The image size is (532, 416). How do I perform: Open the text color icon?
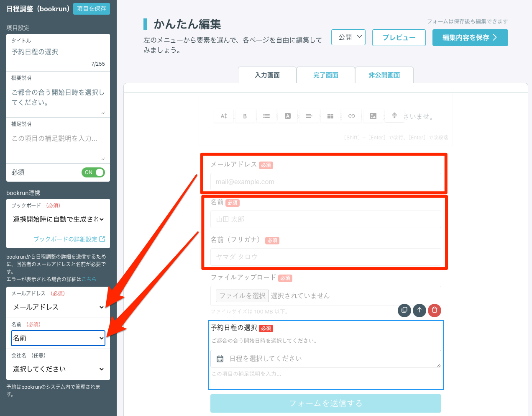tap(288, 116)
